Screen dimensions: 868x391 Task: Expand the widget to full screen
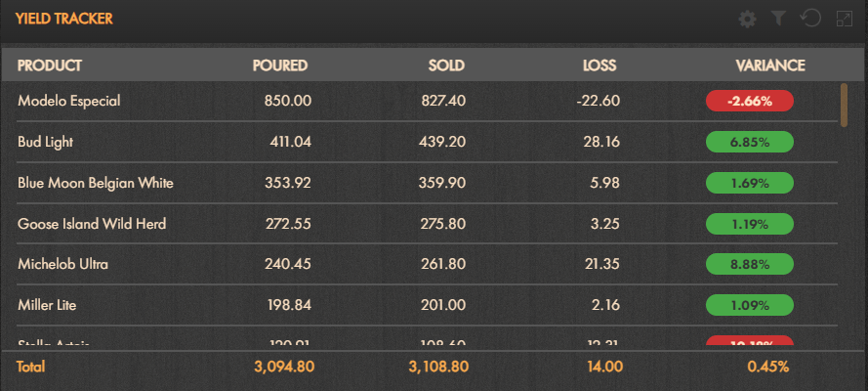pyautogui.click(x=844, y=20)
